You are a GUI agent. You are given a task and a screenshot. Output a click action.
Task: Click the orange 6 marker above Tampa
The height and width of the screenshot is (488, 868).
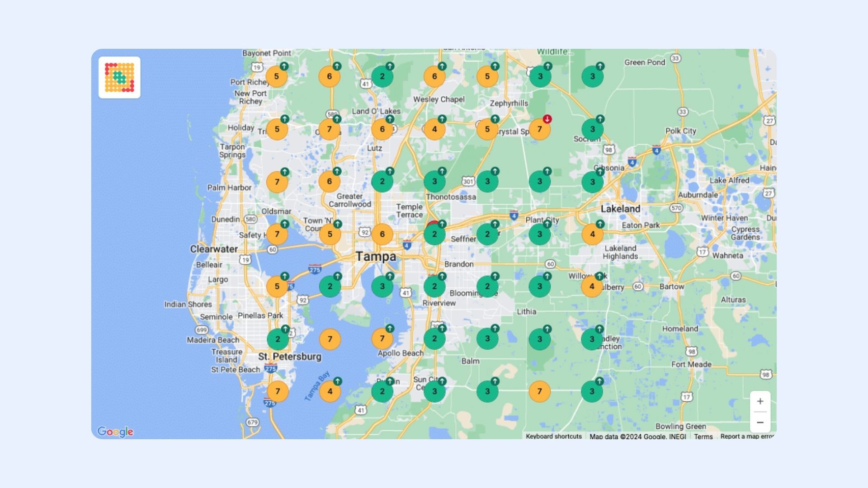(382, 234)
